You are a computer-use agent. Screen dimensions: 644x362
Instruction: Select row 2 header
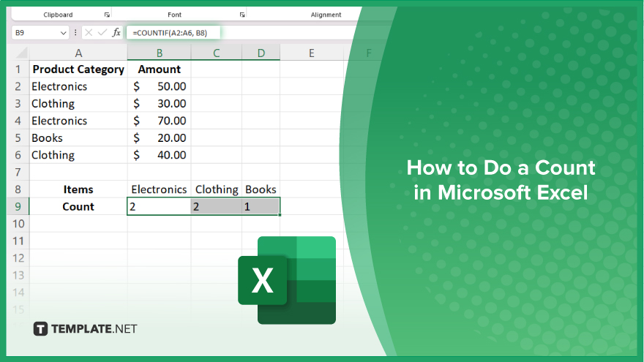tap(18, 86)
